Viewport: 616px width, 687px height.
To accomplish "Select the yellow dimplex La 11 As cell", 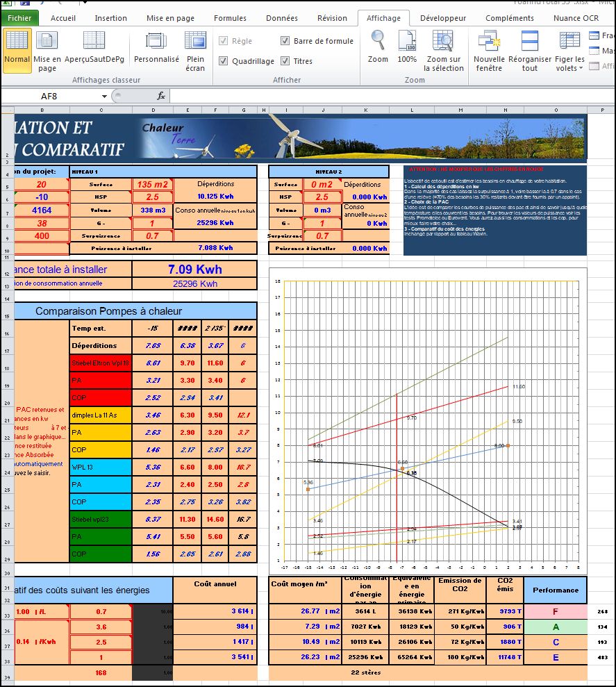I will (x=101, y=415).
